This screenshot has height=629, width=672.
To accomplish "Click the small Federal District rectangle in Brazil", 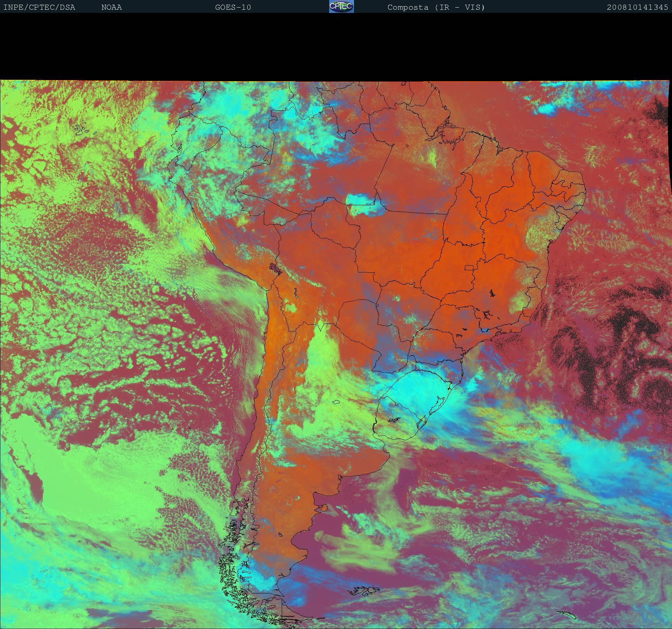I will pyautogui.click(x=469, y=267).
